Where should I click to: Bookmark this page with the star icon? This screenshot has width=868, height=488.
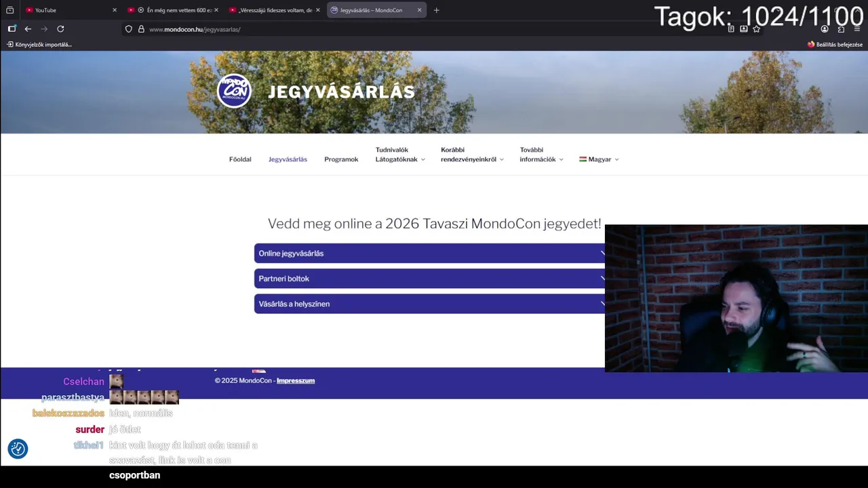click(757, 29)
